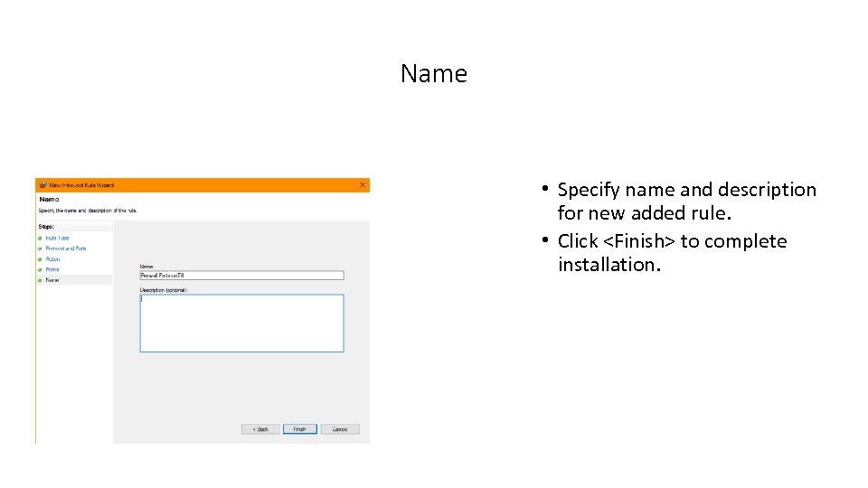Jump to the Action step
This screenshot has width=868, height=488.
click(x=52, y=259)
